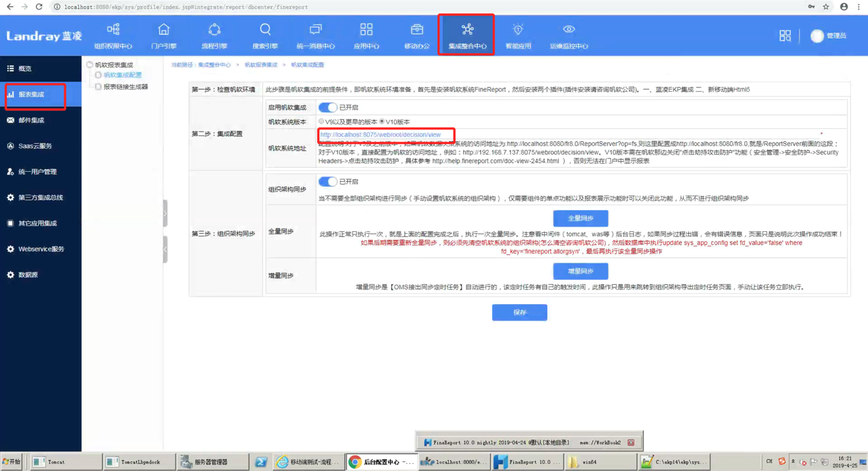
Task: Click the lower sidebar splitter handle arrow
Action: click(165, 249)
